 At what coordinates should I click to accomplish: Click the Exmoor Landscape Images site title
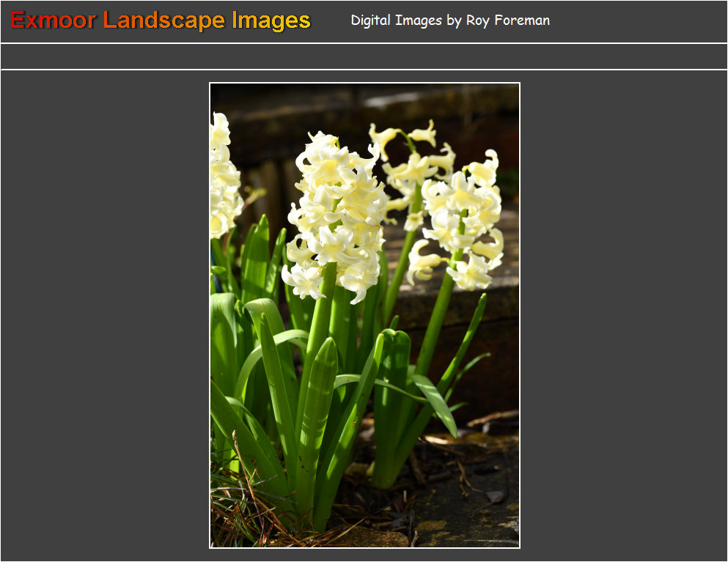(x=161, y=21)
